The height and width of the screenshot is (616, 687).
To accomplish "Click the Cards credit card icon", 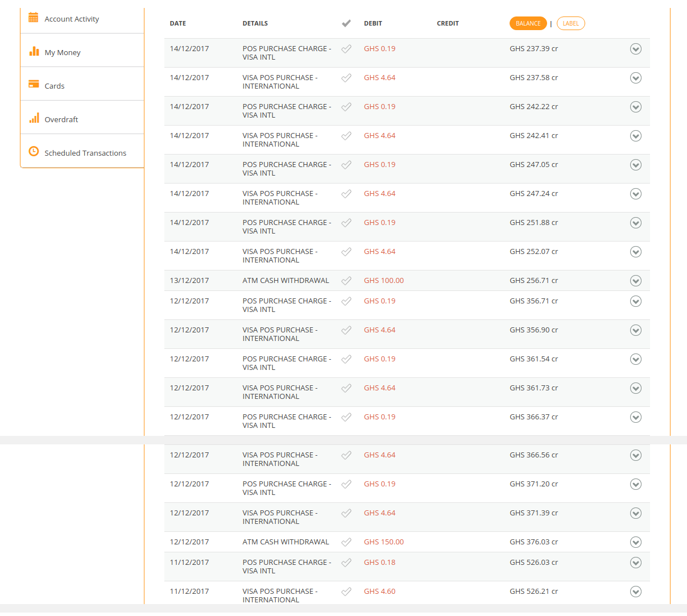I will coord(34,84).
